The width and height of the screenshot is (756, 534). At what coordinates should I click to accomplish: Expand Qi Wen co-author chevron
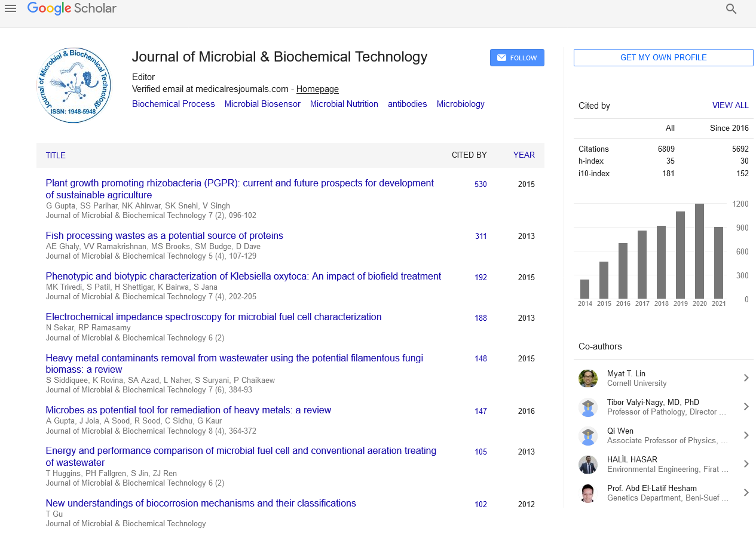(x=746, y=435)
